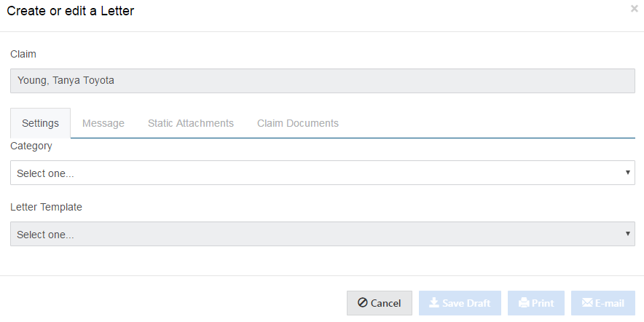Click the Create or edit a Letter title
Image resolution: width=644 pixels, height=322 pixels.
[x=71, y=11]
